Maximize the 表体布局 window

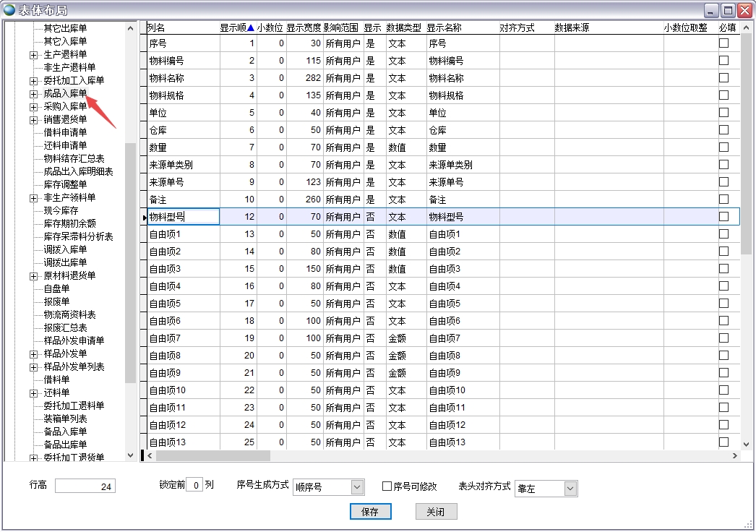(728, 9)
